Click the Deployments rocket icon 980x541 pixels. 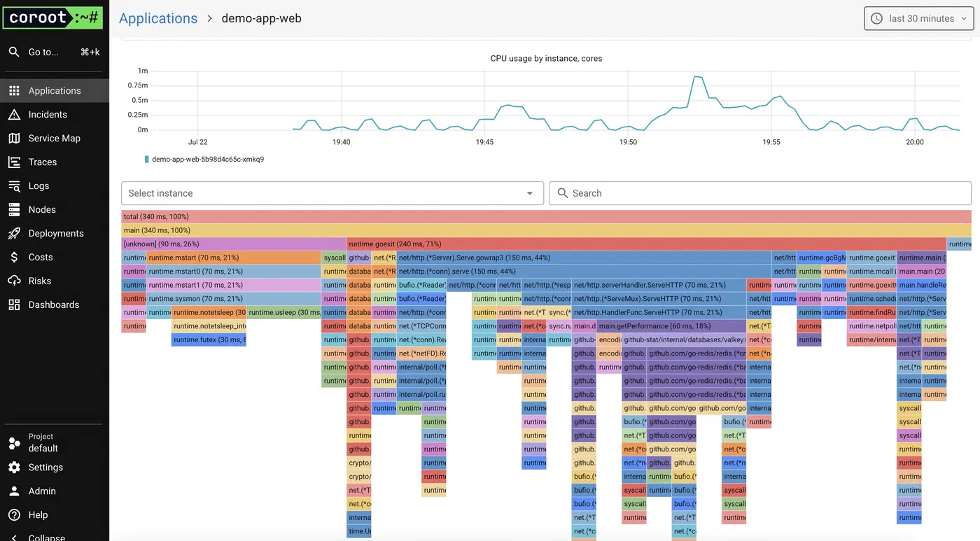click(14, 233)
